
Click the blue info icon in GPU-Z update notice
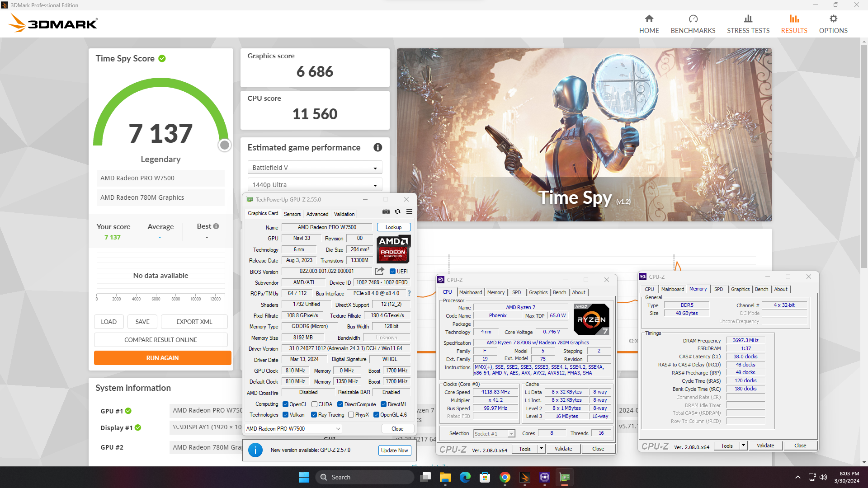click(255, 450)
